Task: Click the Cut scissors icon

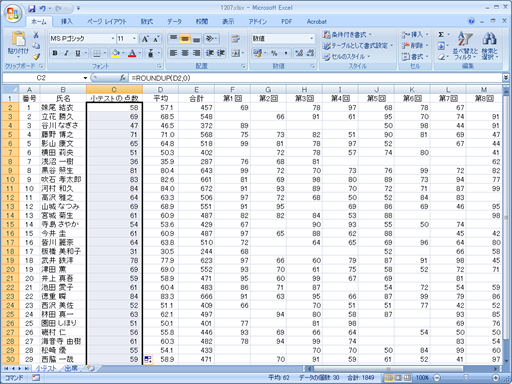Action: pos(36,35)
